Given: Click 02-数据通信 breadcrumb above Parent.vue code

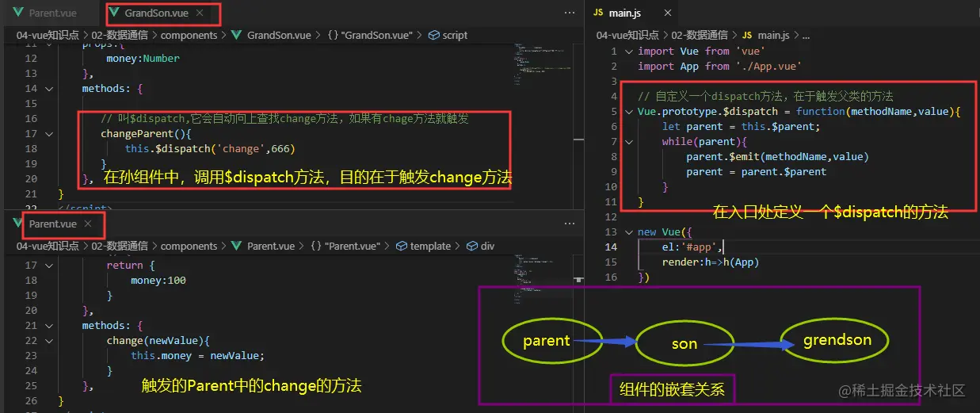Looking at the screenshot, I should pyautogui.click(x=119, y=246).
